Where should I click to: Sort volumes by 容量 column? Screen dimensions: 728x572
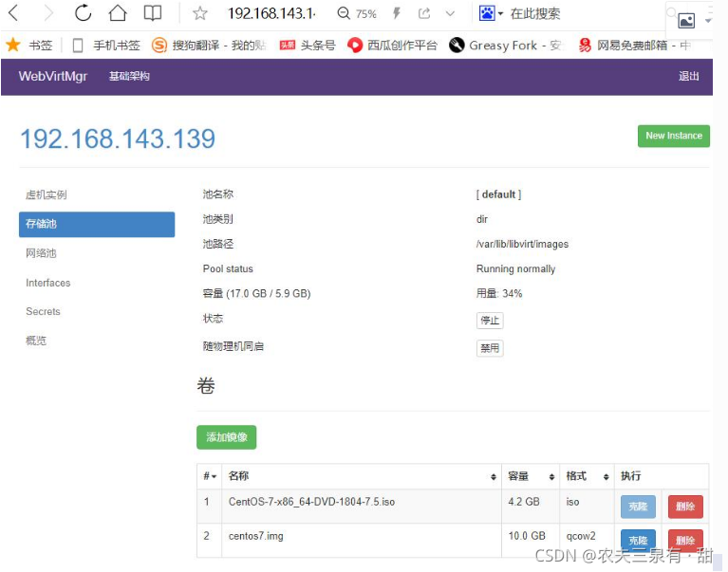tap(531, 476)
